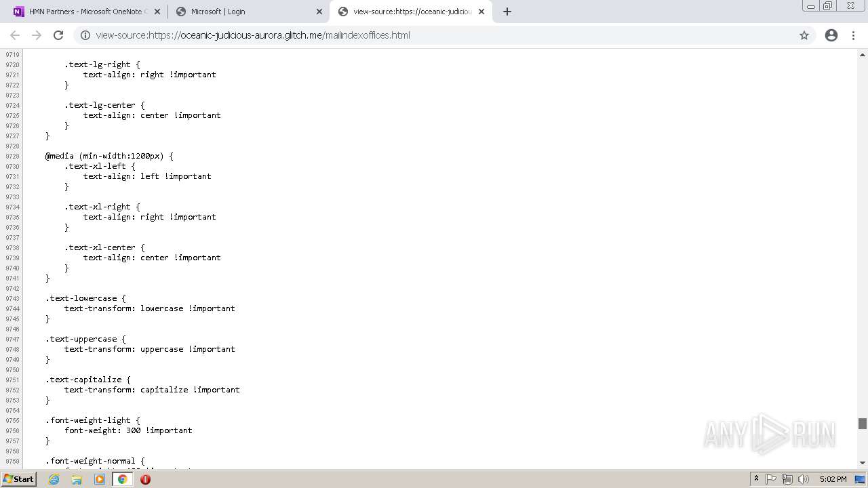
Task: Click the '.text-capitalize {' source line
Action: pos(88,380)
